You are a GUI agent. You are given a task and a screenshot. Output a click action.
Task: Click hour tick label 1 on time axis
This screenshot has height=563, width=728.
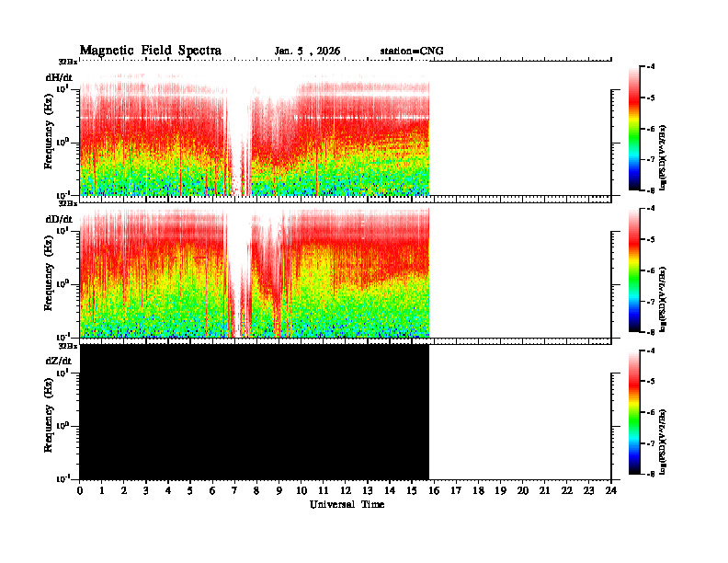(x=102, y=491)
